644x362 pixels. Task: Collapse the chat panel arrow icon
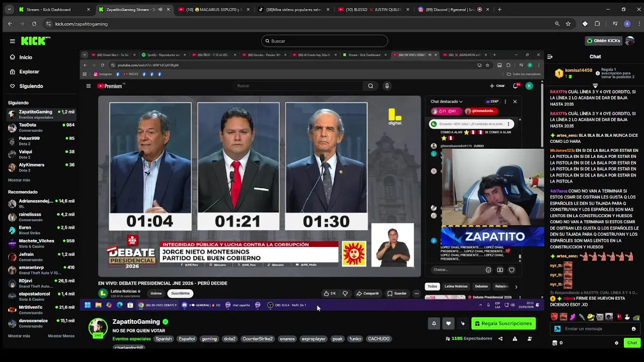[550, 57]
